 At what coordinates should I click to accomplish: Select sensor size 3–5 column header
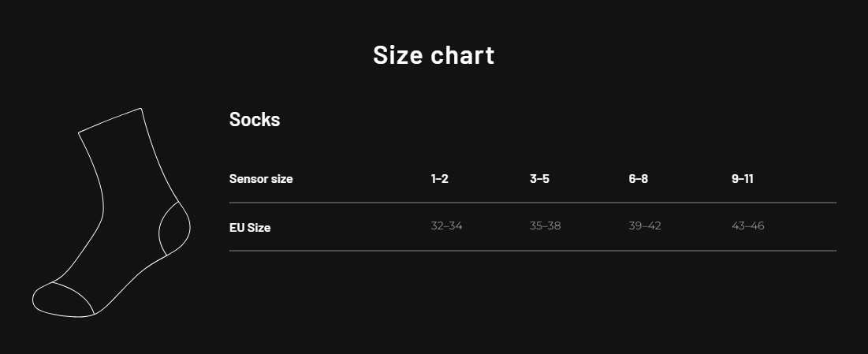(x=540, y=179)
